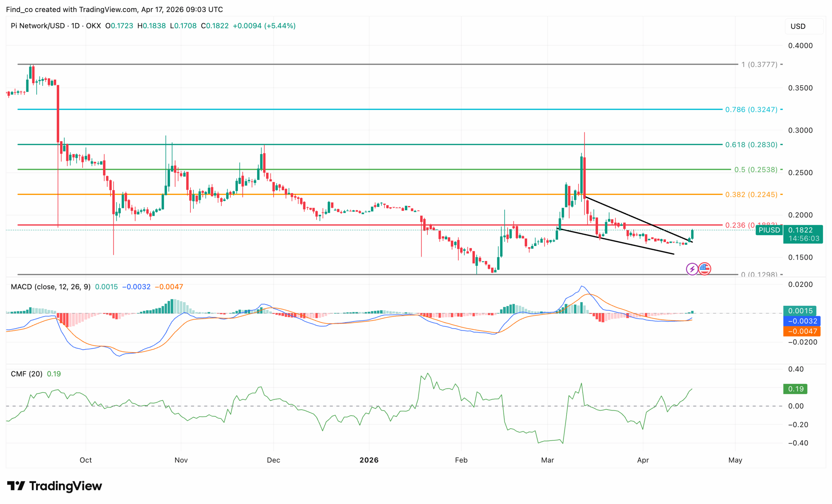The height and width of the screenshot is (504, 832).
Task: Click the CMF axis label 0.40
Action: click(x=796, y=369)
